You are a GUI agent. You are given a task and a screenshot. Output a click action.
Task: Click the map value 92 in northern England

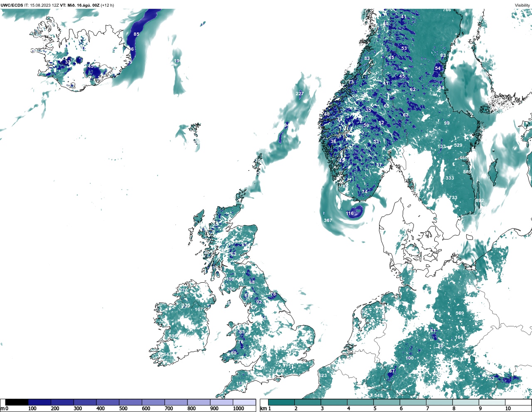(259, 302)
